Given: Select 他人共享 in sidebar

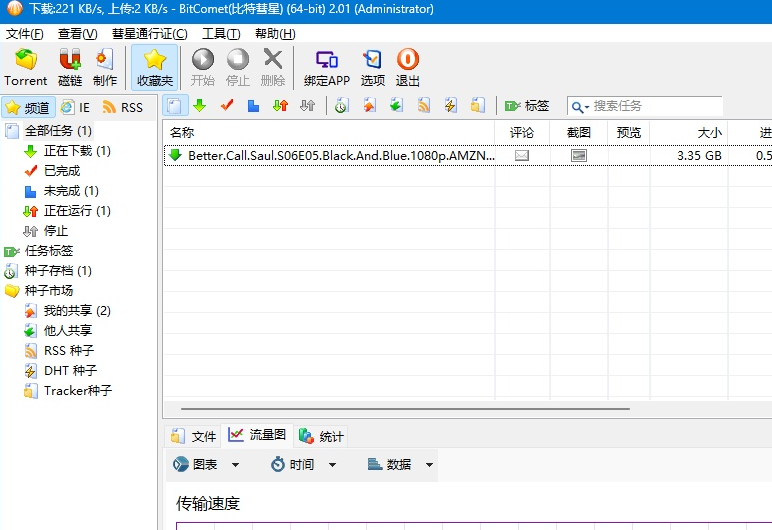Looking at the screenshot, I should (67, 331).
